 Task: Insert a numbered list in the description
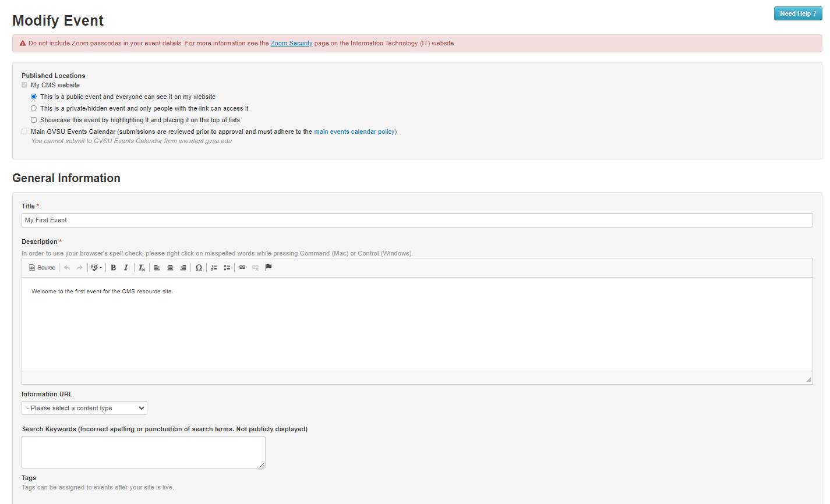213,267
